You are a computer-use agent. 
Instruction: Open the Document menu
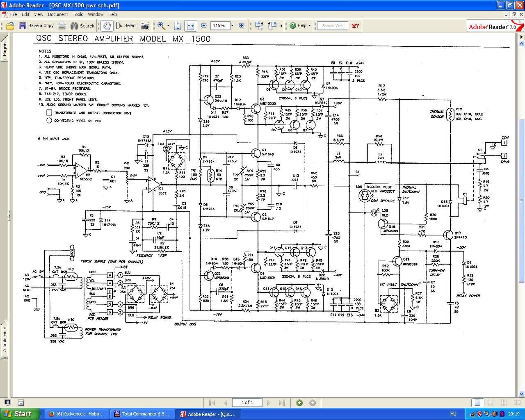tap(58, 14)
